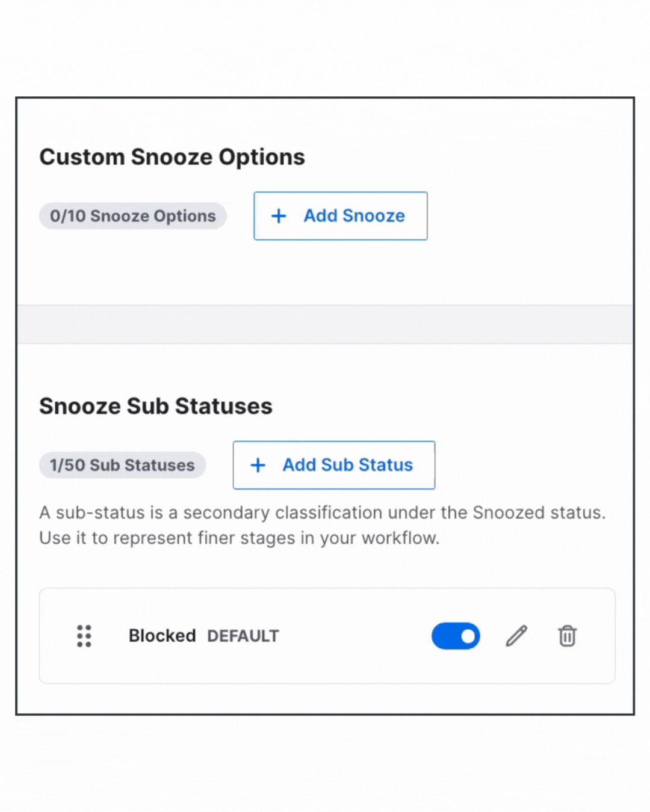Click empty space between DEFAULT and toggle
Screen dimensions: 650x812
[355, 636]
